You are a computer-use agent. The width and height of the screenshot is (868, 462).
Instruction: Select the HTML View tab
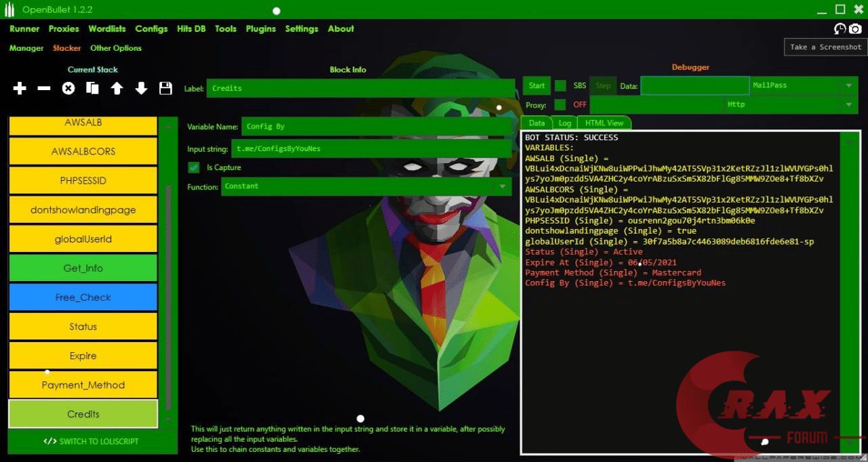point(604,123)
